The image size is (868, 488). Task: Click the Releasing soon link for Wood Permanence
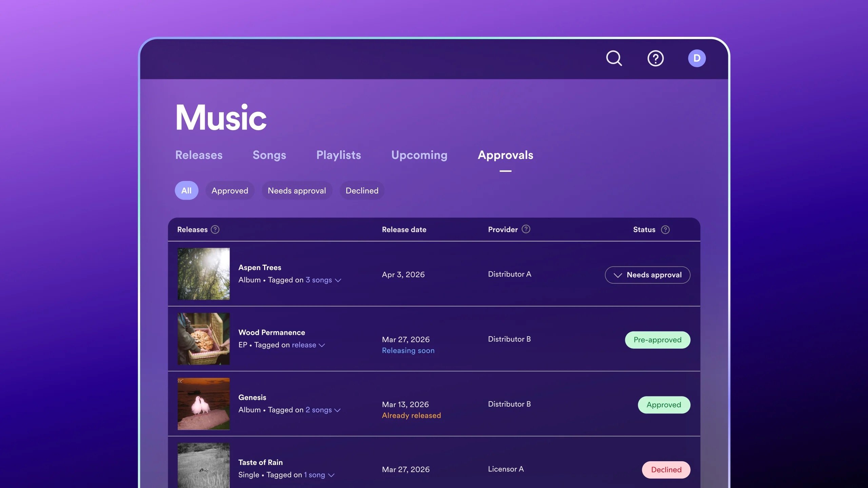(408, 350)
